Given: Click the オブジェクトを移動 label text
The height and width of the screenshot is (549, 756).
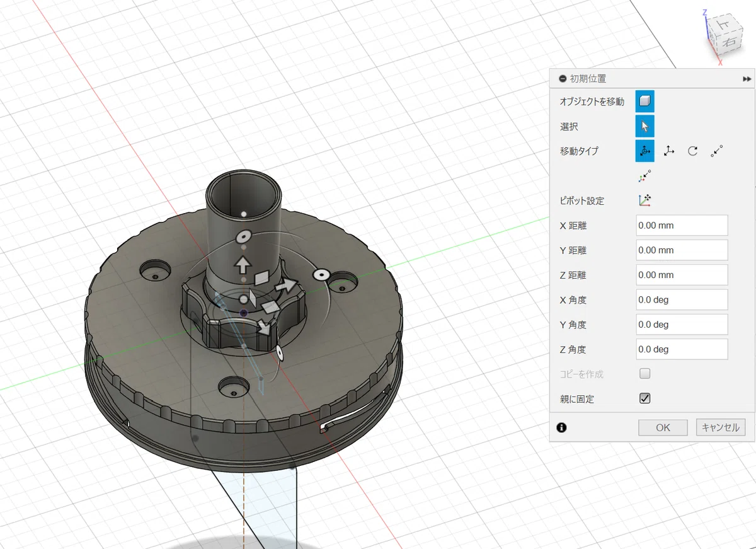Looking at the screenshot, I should (x=592, y=101).
